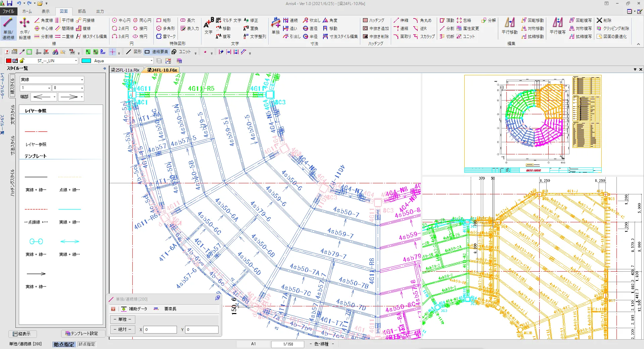Click the Save disk icon
The width and height of the screenshot is (644, 349).
tap(9, 3)
